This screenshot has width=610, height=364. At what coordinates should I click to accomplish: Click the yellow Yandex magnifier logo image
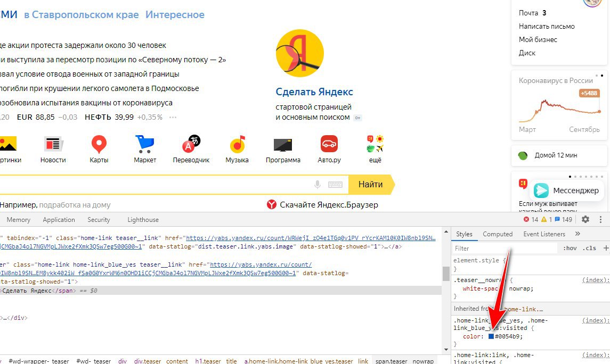(300, 53)
